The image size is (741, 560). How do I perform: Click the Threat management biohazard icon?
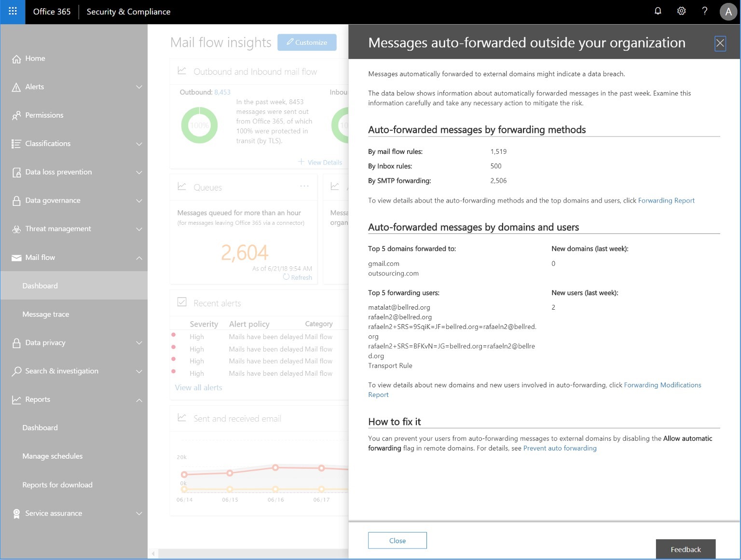click(16, 229)
